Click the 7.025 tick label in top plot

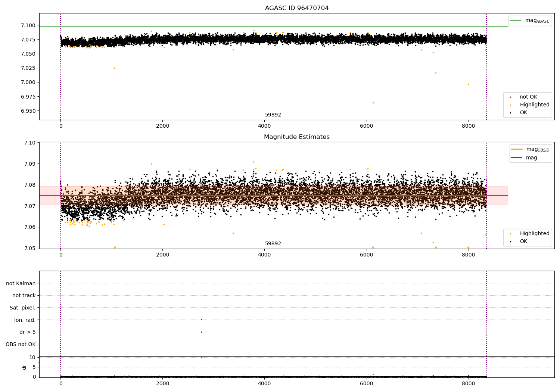click(28, 68)
